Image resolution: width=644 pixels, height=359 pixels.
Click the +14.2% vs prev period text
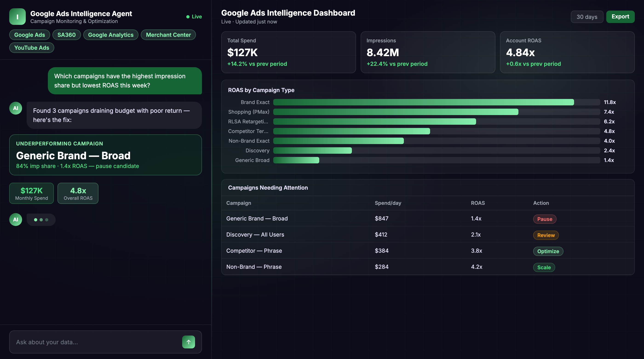pos(257,64)
